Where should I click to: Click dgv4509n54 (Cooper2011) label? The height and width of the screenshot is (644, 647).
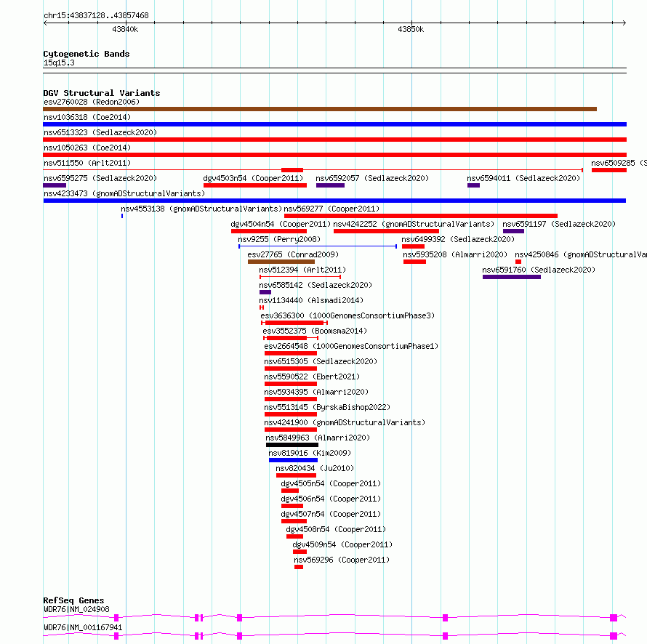[342, 544]
